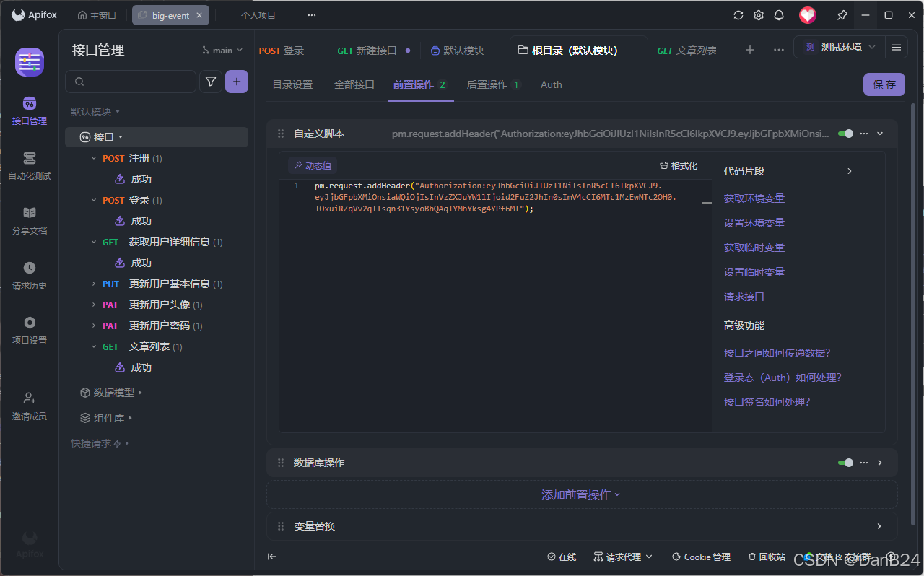Image resolution: width=924 pixels, height=576 pixels.
Task: Open the hamburger menu beside 测试环境
Action: coord(896,47)
